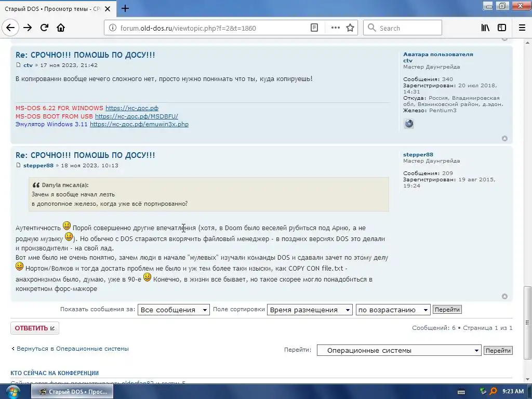Click the КТО СЕЙЧАС НА КОНФЕРЕНЦИИ heading
This screenshot has width=532, height=399.
click(55, 373)
